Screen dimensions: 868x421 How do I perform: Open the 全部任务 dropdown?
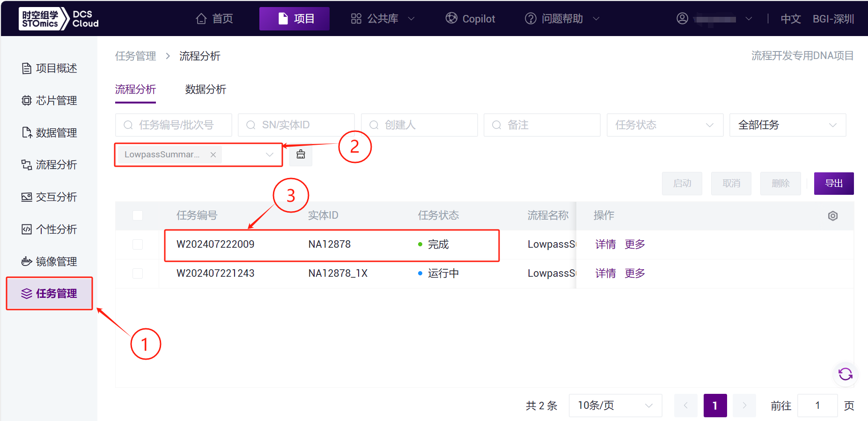(x=787, y=125)
